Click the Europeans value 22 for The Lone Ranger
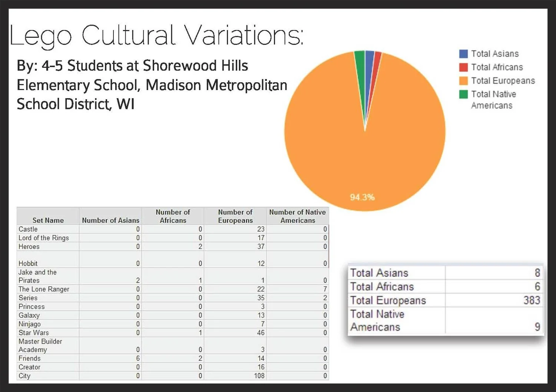Image resolution: width=556 pixels, height=392 pixels. 261,289
